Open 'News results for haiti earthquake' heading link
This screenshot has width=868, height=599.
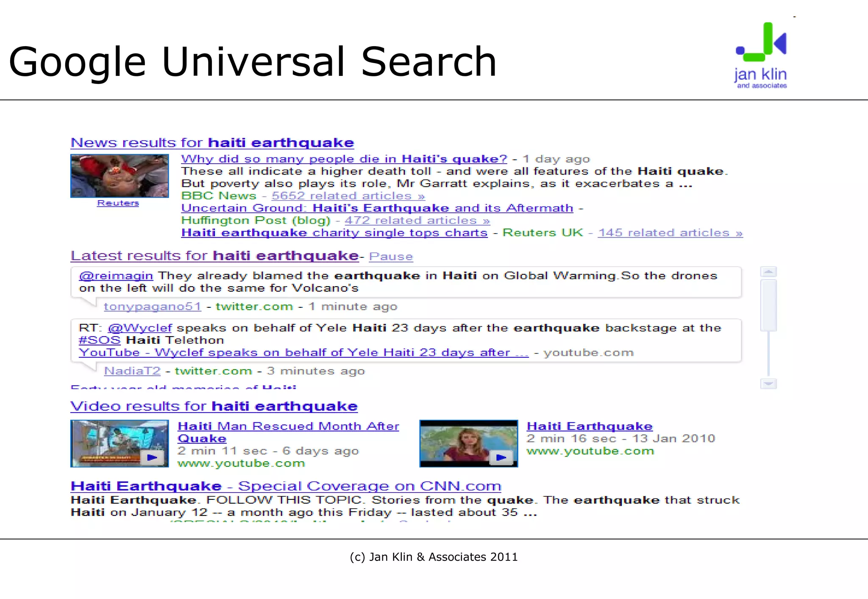[x=212, y=143]
